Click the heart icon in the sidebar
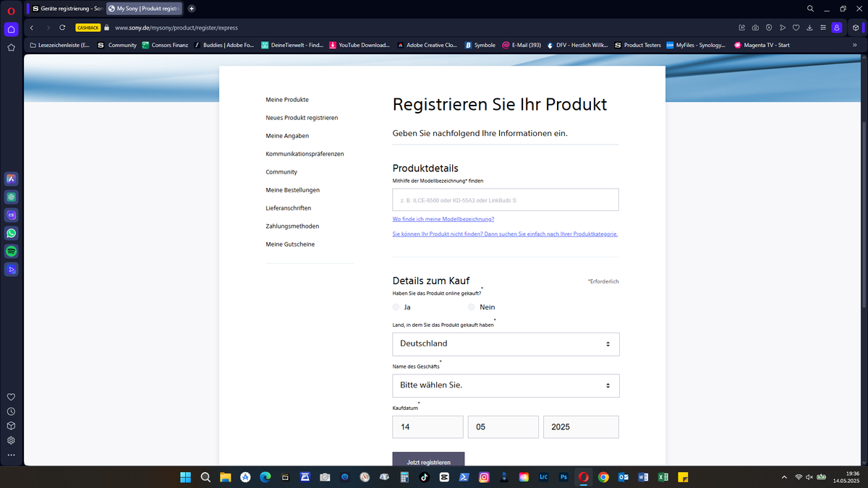This screenshot has height=488, width=868. point(11,396)
